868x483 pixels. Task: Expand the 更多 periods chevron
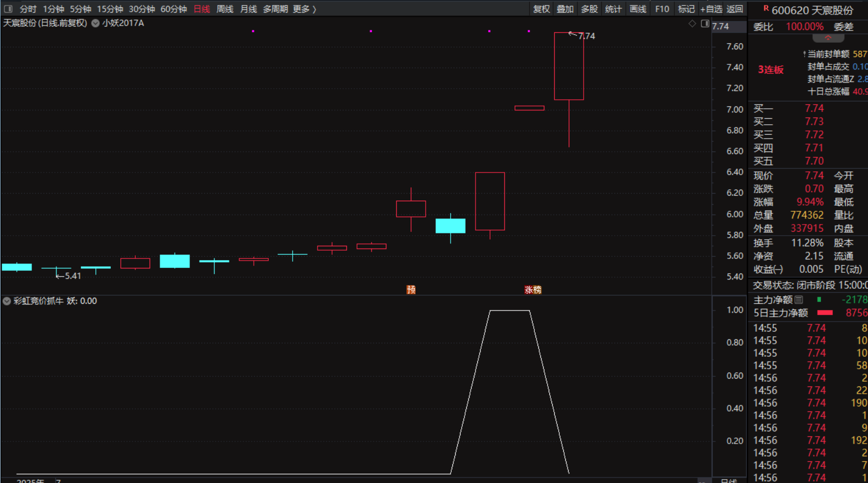(314, 9)
